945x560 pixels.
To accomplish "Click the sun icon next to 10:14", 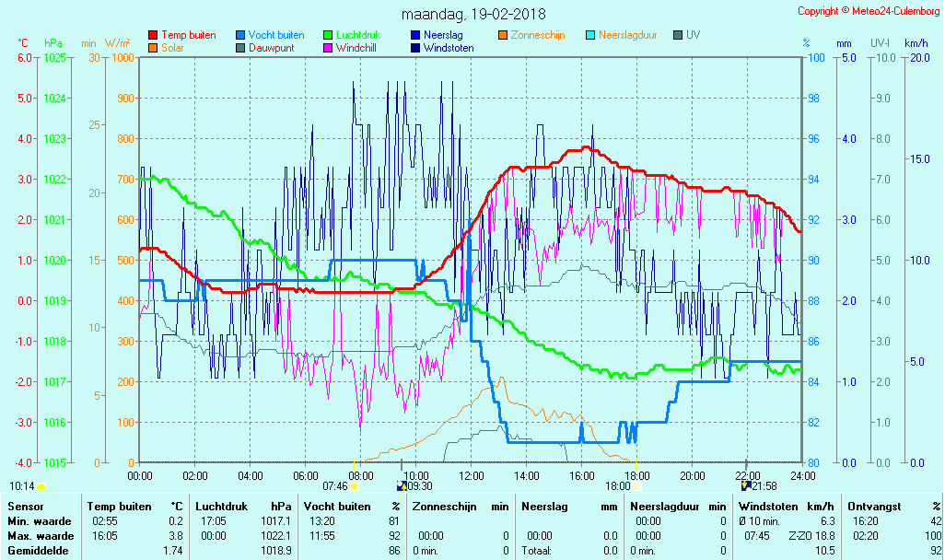I will click(x=41, y=485).
